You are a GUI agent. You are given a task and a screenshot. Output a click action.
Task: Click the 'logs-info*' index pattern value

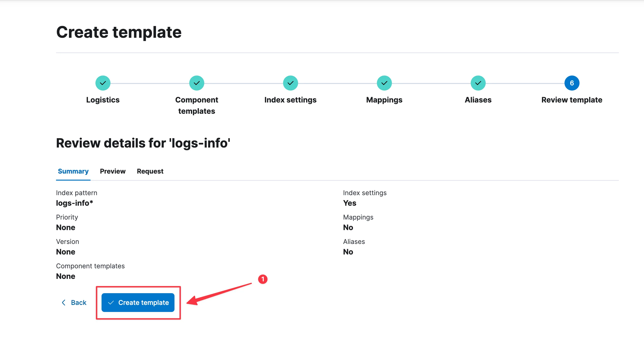(x=75, y=203)
